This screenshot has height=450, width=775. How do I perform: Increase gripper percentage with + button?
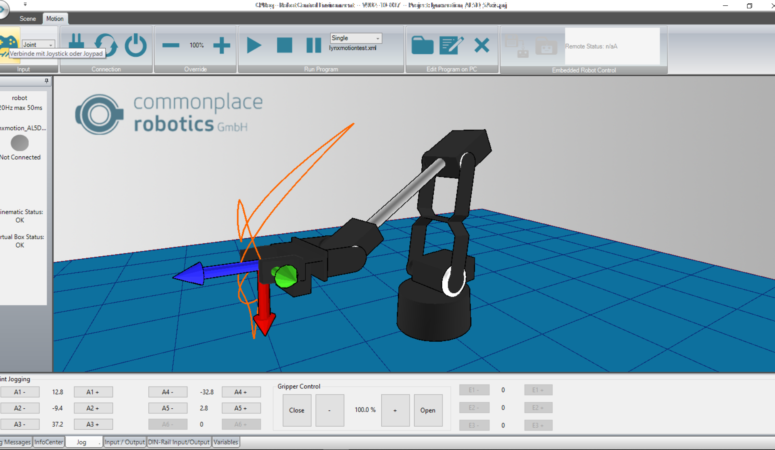pos(395,410)
